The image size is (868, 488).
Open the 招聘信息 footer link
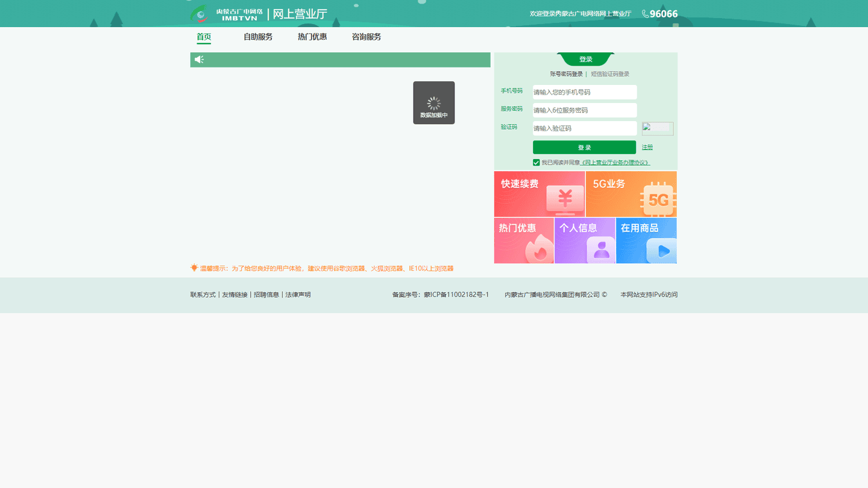[x=266, y=295]
